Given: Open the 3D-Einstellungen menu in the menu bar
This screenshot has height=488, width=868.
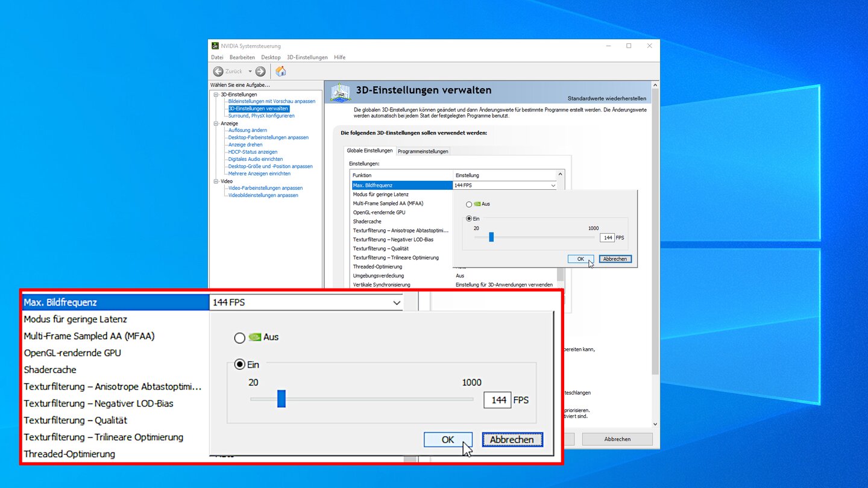Looking at the screenshot, I should pos(307,57).
